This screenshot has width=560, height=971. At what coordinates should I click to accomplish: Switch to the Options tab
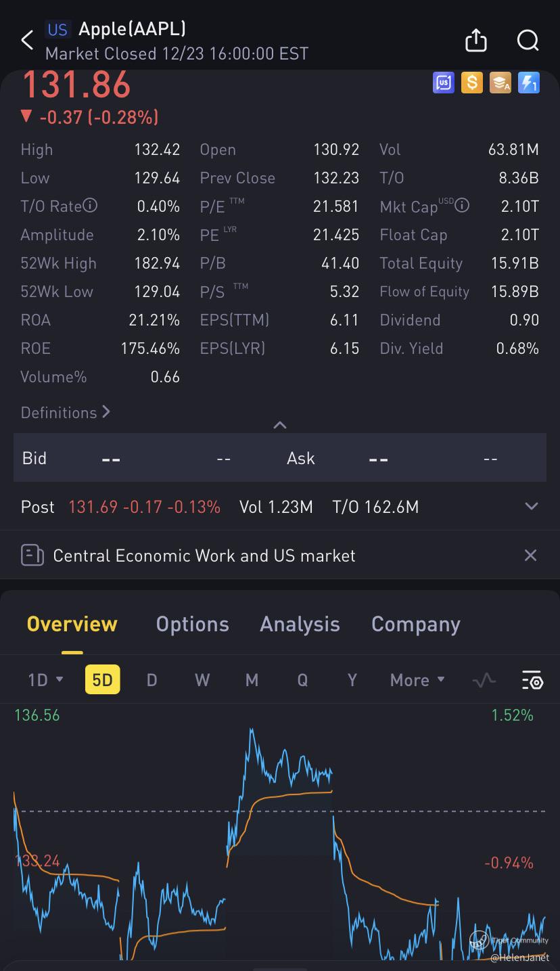(x=192, y=624)
